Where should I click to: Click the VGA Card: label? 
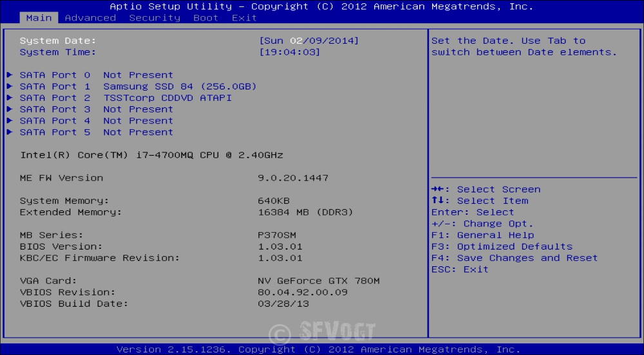(x=48, y=281)
